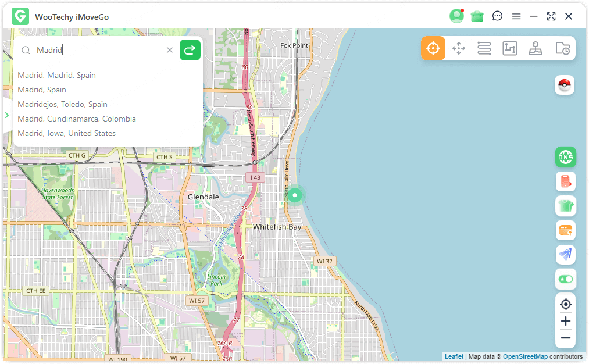Viewport: 589px width, 364px height.
Task: Click the paper plane icon
Action: click(565, 254)
